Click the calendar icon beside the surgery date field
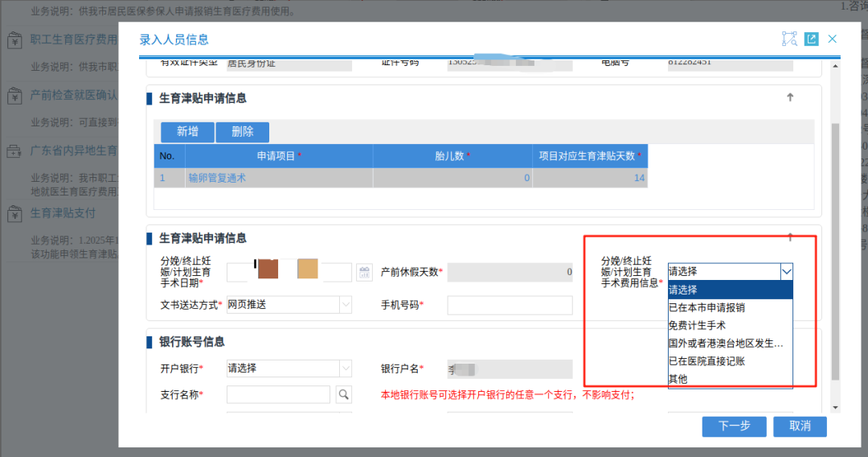 coord(364,272)
